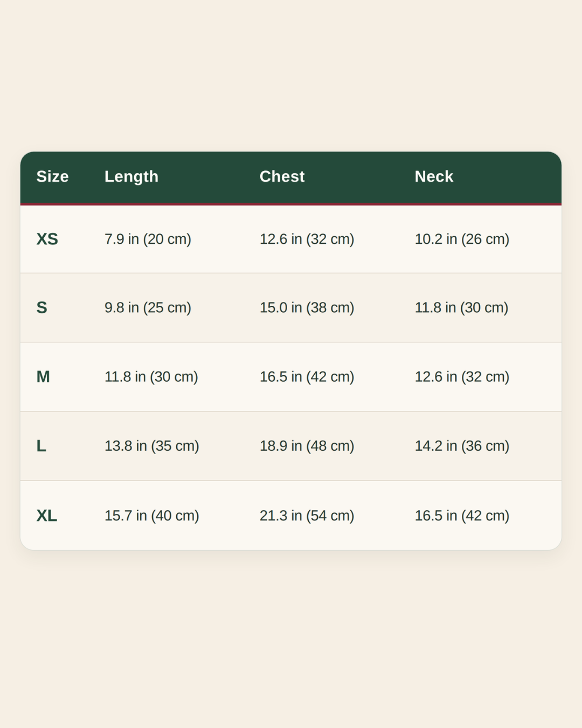Click the "XS" size row label
Image resolution: width=582 pixels, height=728 pixels.
[x=47, y=239]
